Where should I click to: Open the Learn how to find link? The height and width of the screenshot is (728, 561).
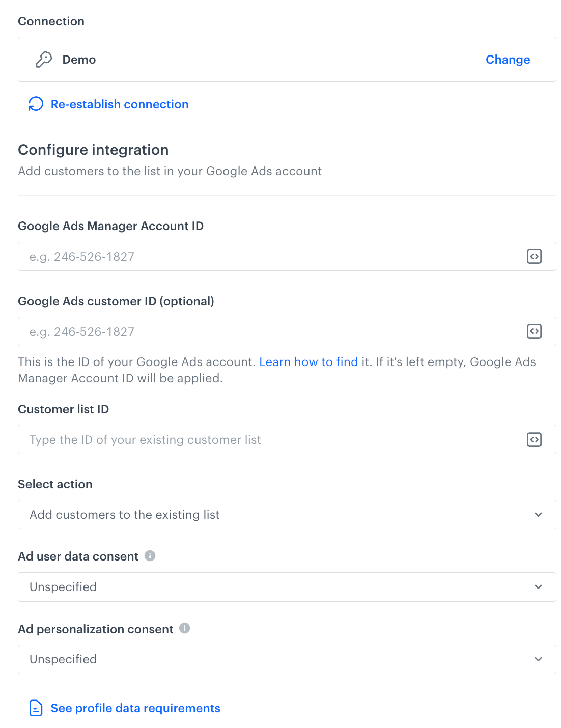308,362
